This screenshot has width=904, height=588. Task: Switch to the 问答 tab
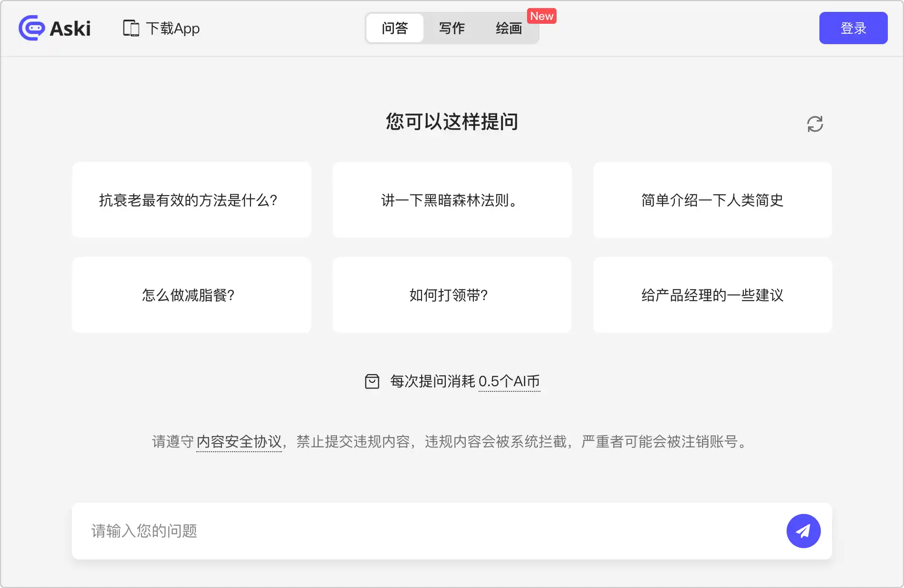pyautogui.click(x=394, y=28)
